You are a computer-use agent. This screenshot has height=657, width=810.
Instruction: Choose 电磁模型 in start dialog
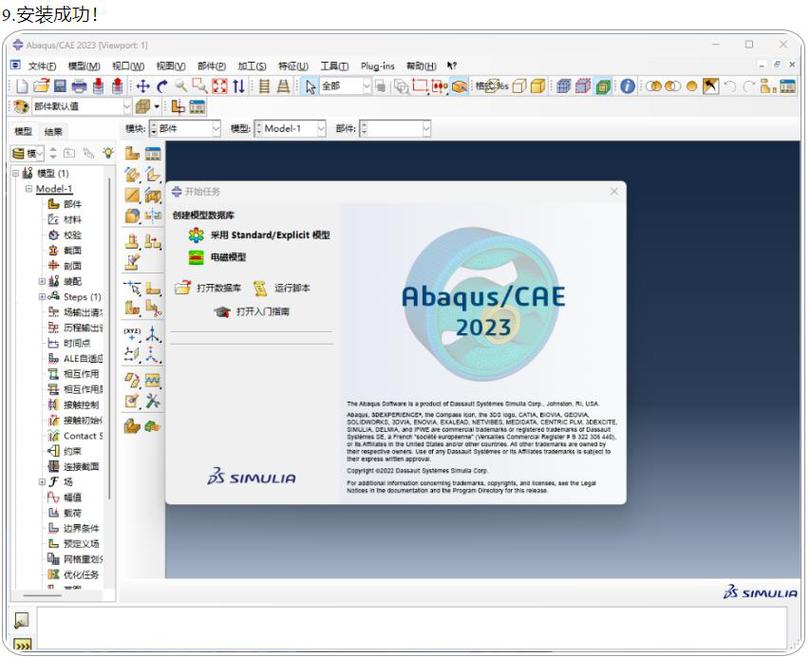pyautogui.click(x=217, y=257)
